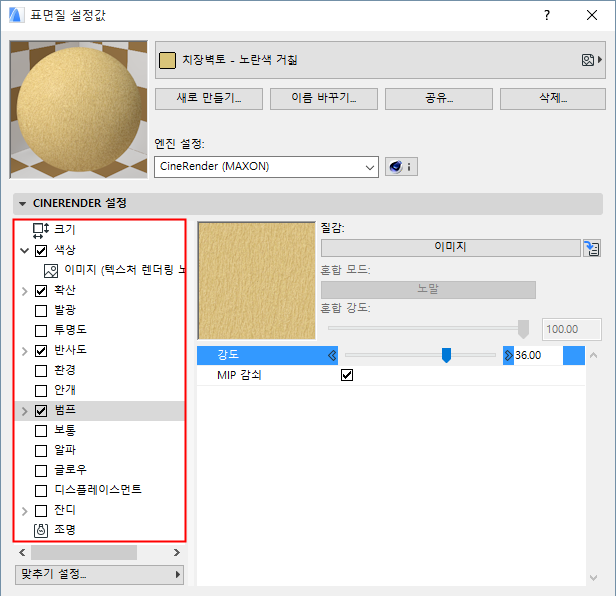This screenshot has height=596, width=616.
Task: Enable the 글로우 glow channel
Action: [x=41, y=471]
